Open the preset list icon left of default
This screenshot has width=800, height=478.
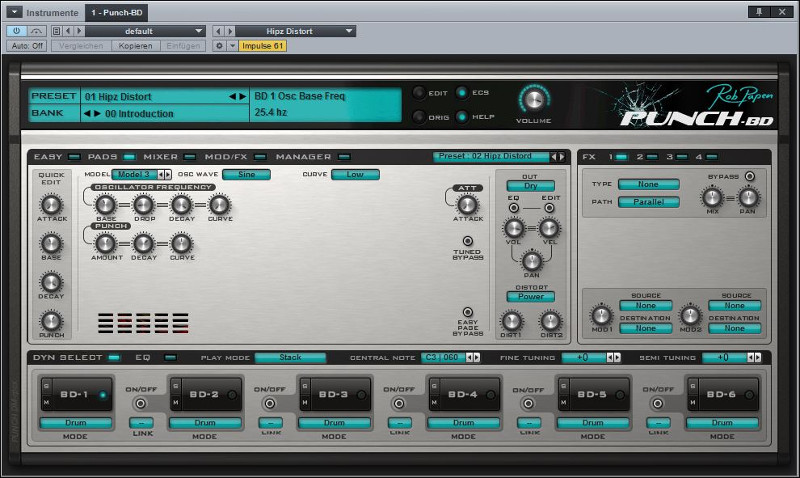(56, 31)
